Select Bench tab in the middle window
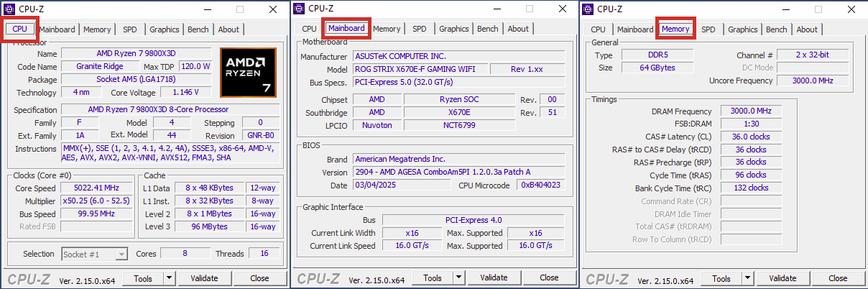Screen dimensions: 868x289 pos(488,29)
